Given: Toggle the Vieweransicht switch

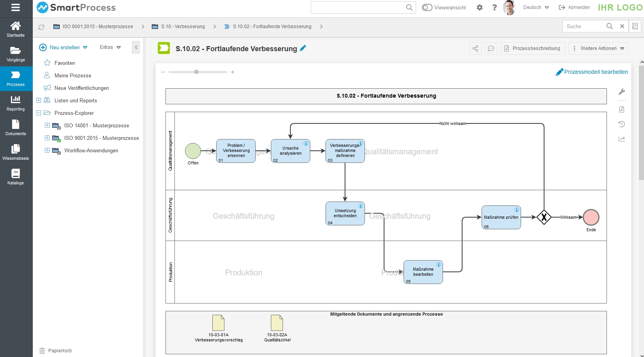Looking at the screenshot, I should tap(427, 7).
